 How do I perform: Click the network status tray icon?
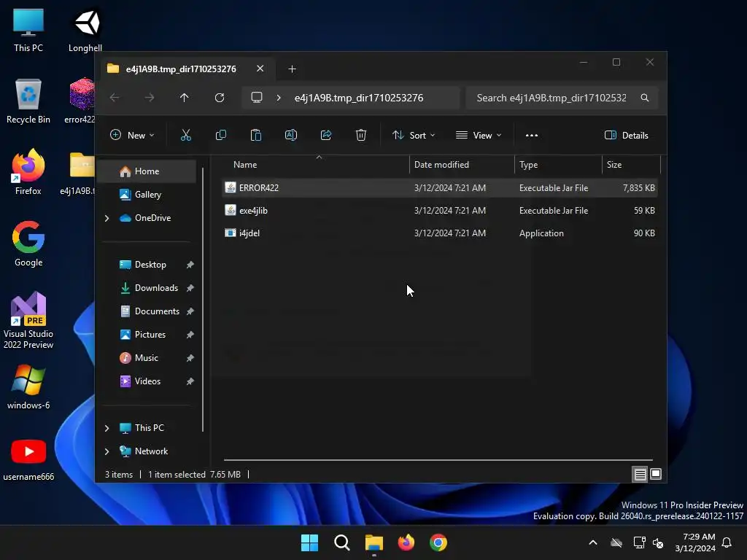pos(639,542)
